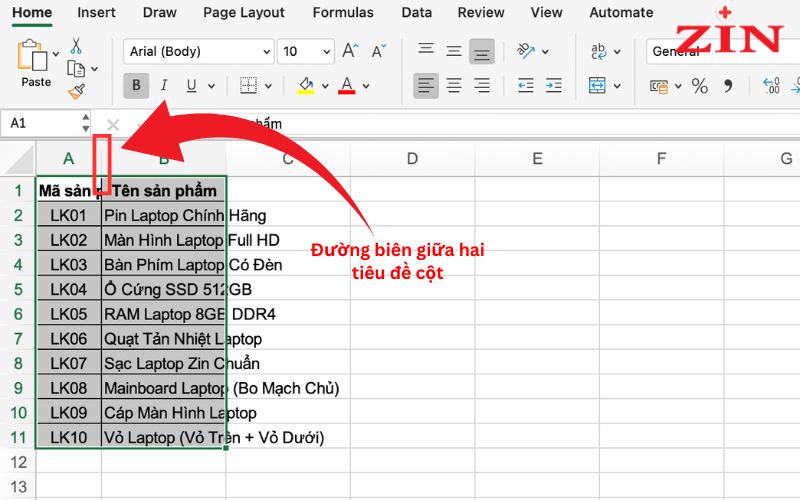
Task: Open the Page Layout tab
Action: pyautogui.click(x=244, y=12)
